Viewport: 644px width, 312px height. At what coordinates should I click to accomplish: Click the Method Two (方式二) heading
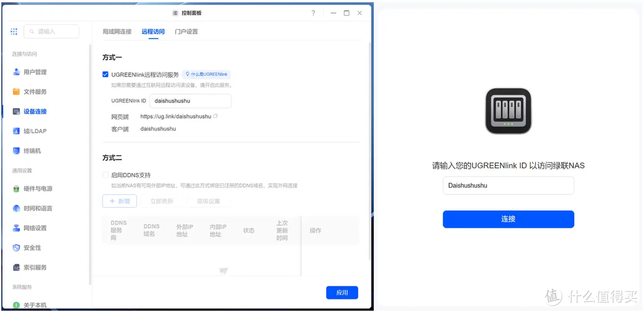click(112, 158)
